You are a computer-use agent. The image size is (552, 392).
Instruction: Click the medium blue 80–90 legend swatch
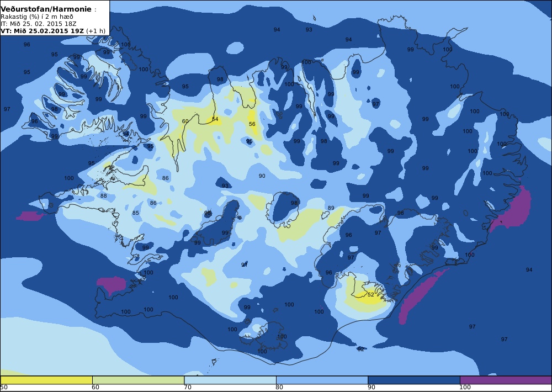[x=322, y=380]
